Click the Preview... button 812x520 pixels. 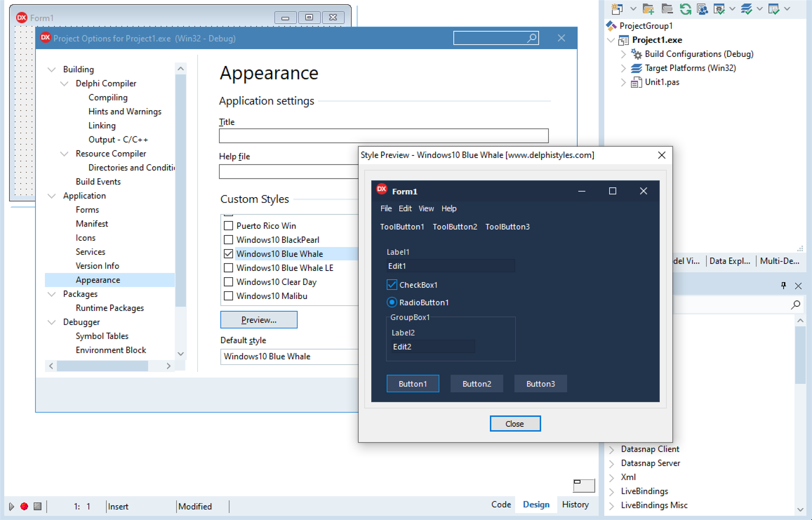tap(259, 320)
